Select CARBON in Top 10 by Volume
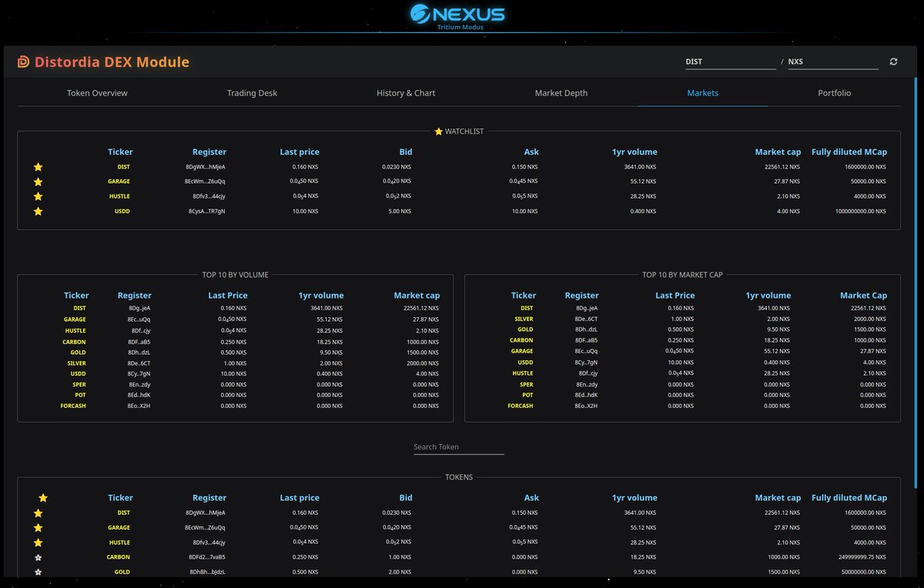This screenshot has width=924, height=588. pos(75,342)
